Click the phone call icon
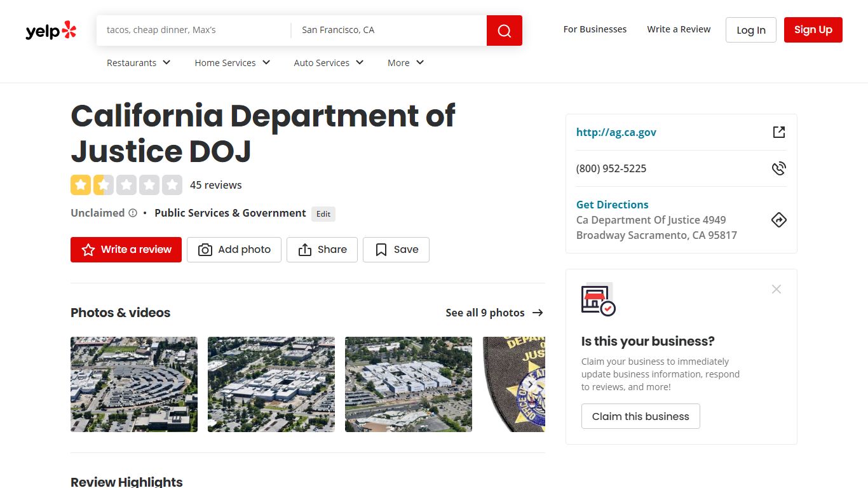Image resolution: width=868 pixels, height=488 pixels. click(x=779, y=168)
